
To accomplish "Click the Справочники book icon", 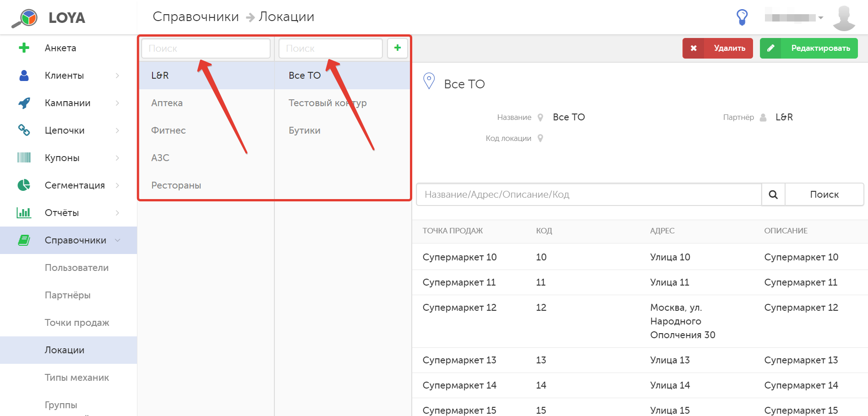I will [24, 240].
